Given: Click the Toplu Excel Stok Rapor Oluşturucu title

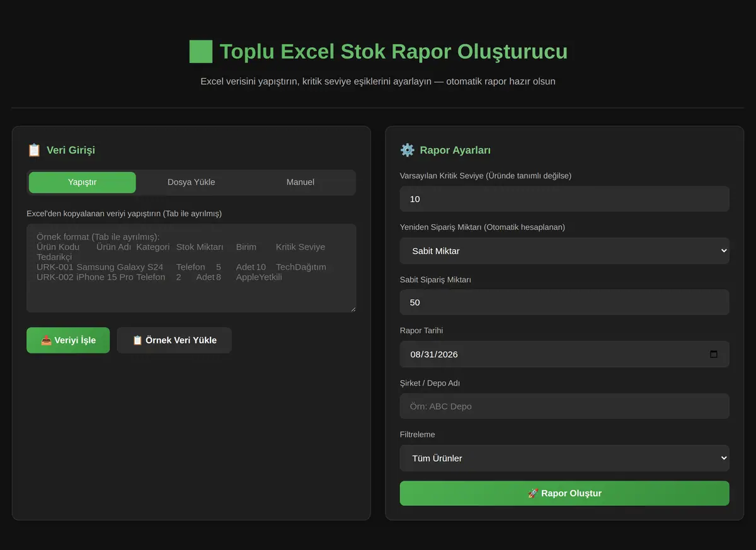Looking at the screenshot, I should point(393,51).
